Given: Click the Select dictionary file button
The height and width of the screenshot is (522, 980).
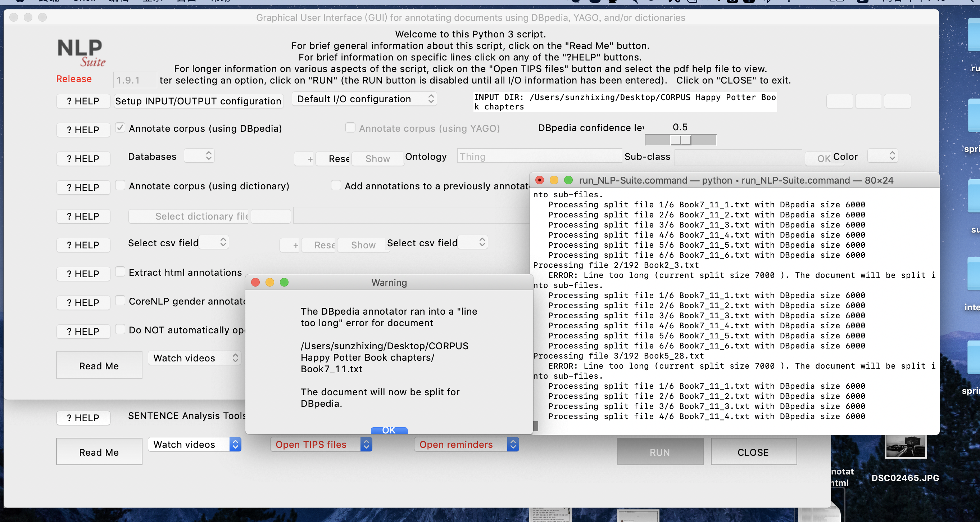Looking at the screenshot, I should pyautogui.click(x=189, y=216).
